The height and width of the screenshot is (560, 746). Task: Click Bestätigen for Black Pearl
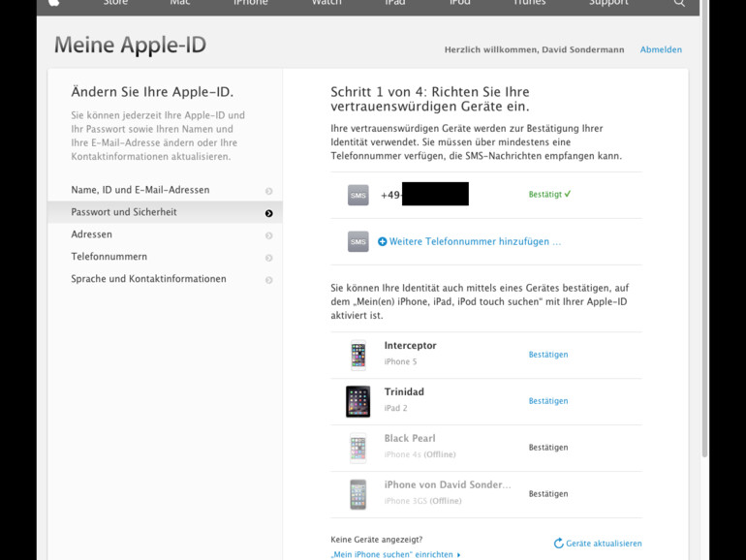coord(548,448)
